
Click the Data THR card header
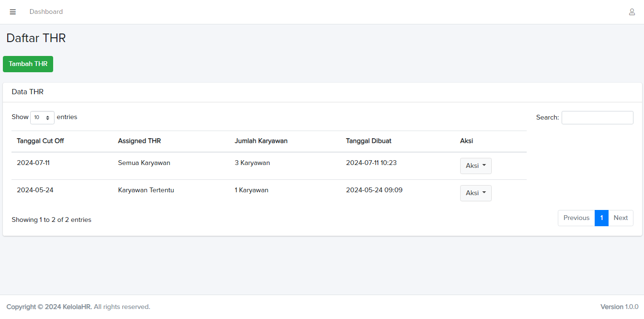(x=28, y=92)
